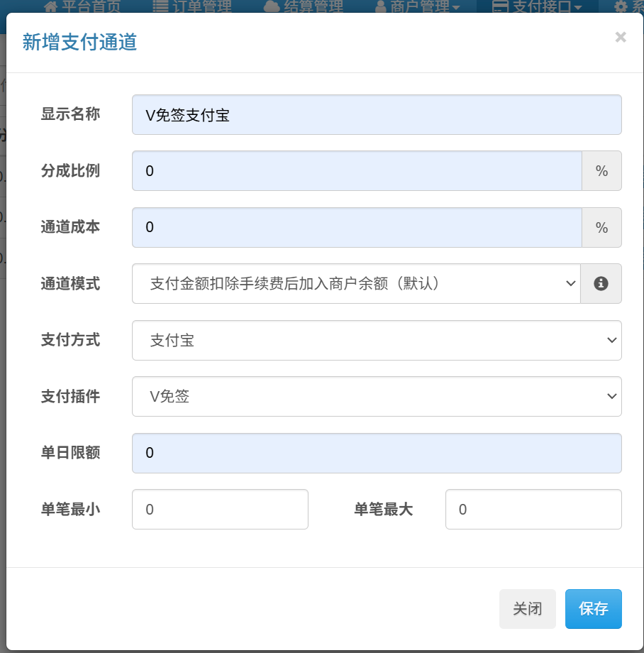Click the 新增支付通道 dialog title
This screenshot has height=653, width=644.
tap(79, 42)
